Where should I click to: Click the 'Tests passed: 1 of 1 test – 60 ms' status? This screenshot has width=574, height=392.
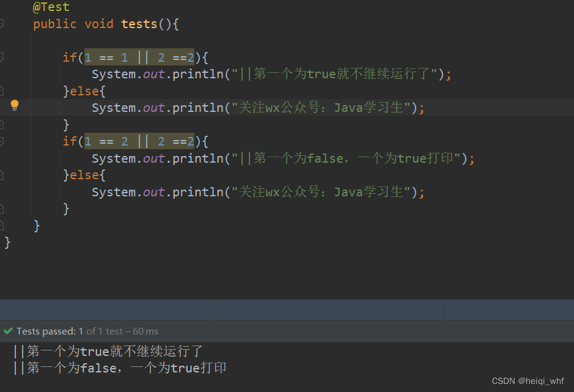(x=87, y=331)
